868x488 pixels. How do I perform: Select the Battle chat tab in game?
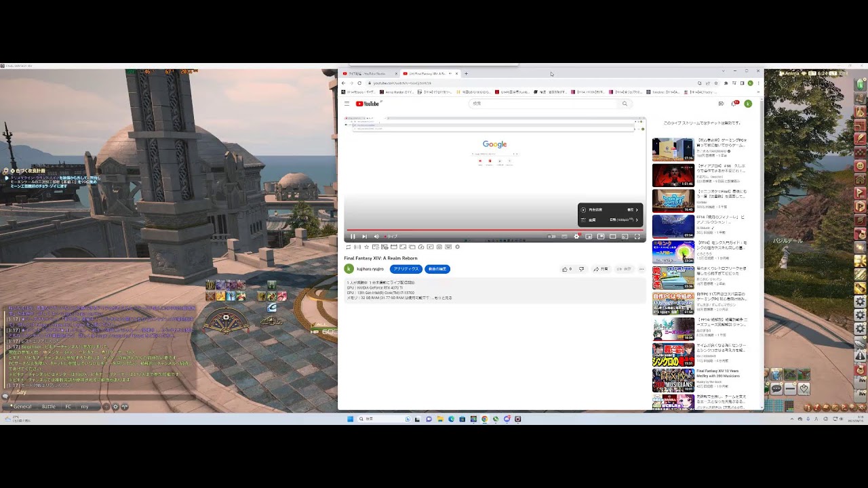49,407
